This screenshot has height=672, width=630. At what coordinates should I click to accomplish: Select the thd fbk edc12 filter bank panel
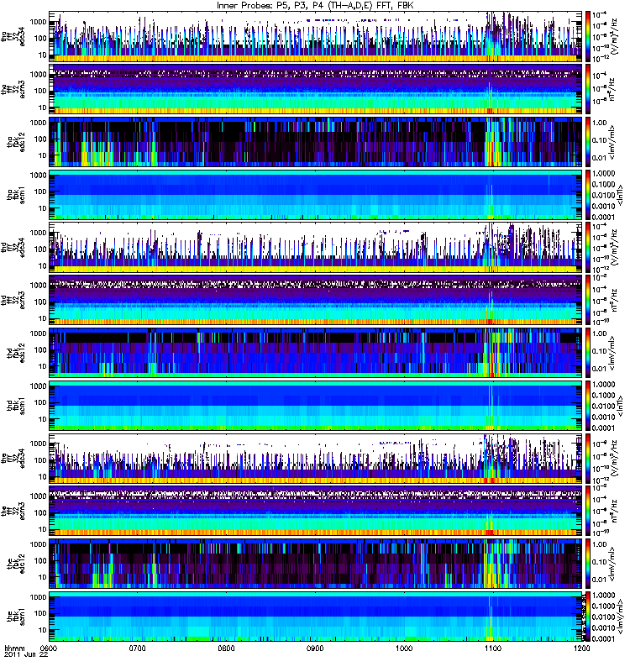(x=316, y=353)
